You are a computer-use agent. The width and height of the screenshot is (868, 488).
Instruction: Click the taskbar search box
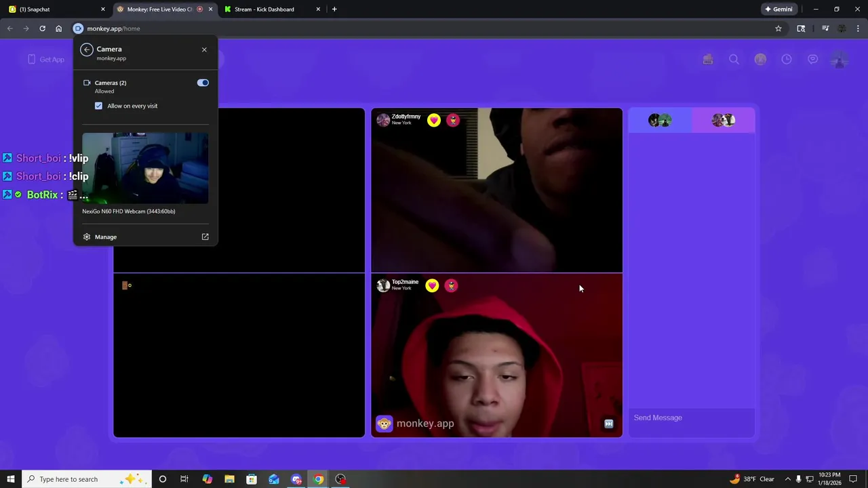click(x=86, y=479)
